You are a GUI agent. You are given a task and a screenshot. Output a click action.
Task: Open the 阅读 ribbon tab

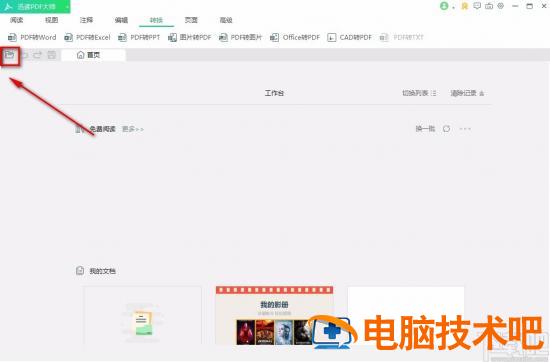coord(16,20)
